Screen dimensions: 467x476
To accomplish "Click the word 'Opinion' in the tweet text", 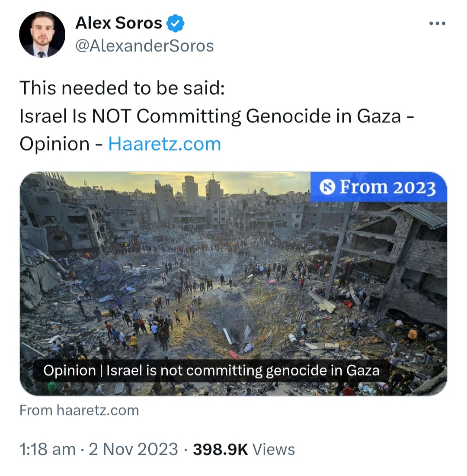I will click(54, 145).
